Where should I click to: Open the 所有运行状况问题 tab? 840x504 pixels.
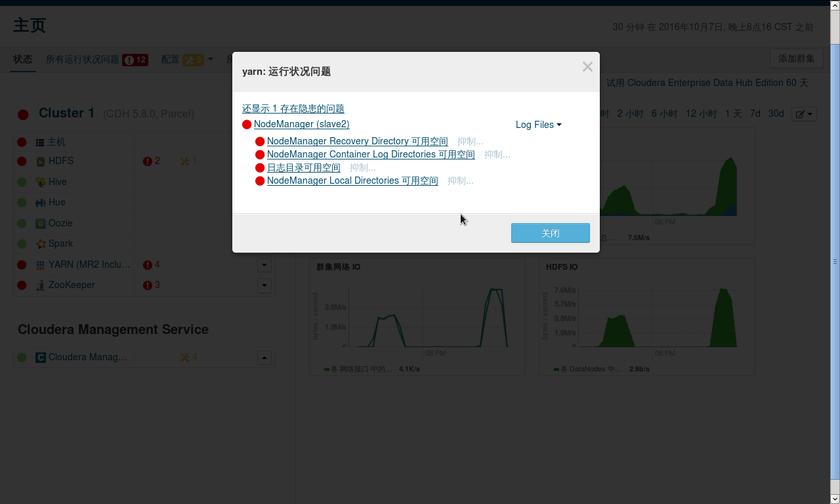83,59
